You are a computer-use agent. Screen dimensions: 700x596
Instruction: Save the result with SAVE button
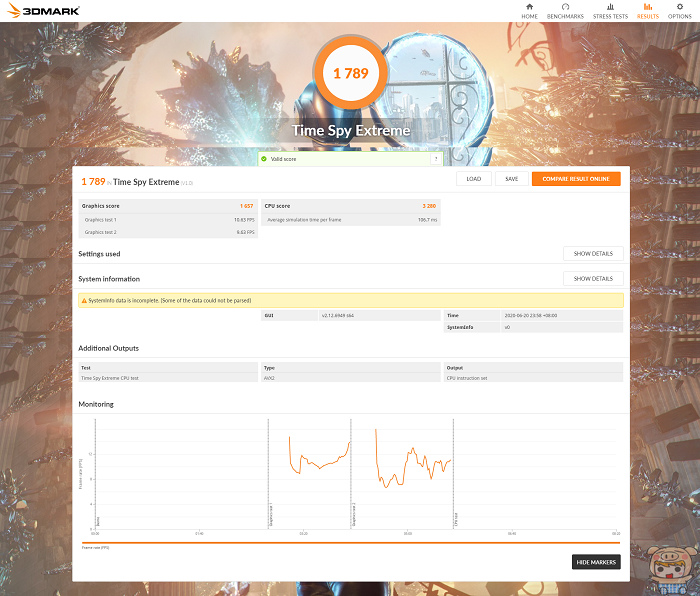(512, 179)
